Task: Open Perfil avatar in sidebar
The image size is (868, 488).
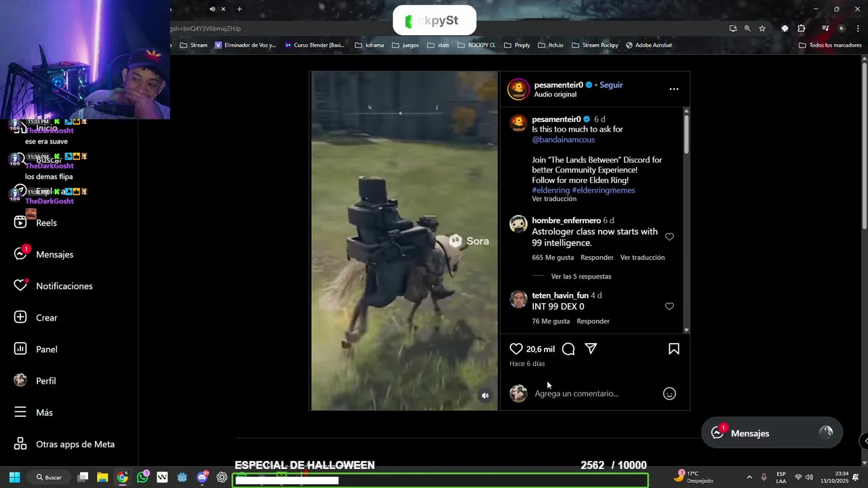Action: point(20,380)
